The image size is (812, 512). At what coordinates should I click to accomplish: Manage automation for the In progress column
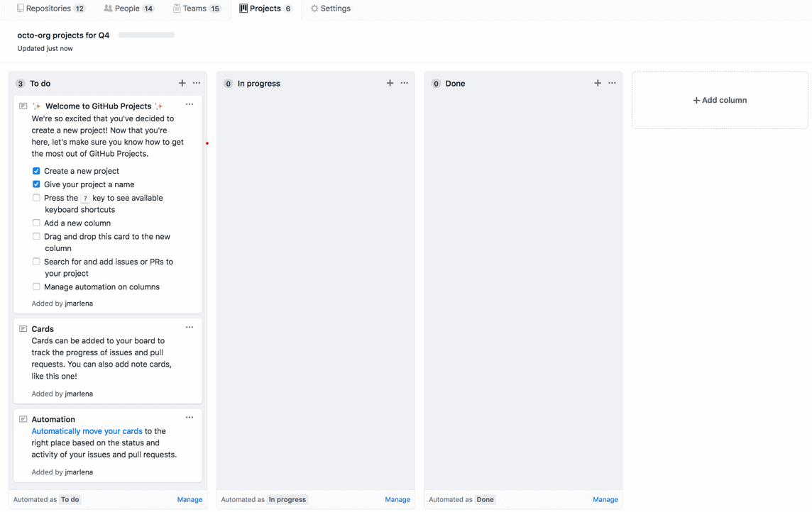397,499
